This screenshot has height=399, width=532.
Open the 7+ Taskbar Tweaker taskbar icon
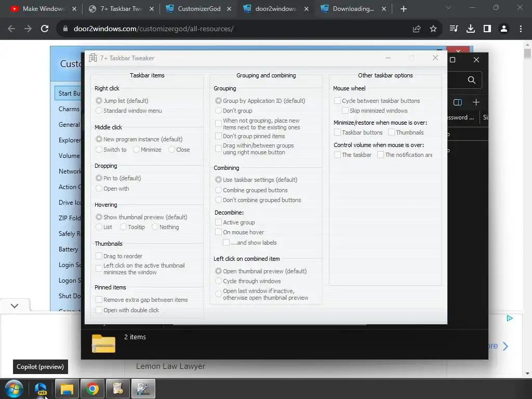pos(143,389)
